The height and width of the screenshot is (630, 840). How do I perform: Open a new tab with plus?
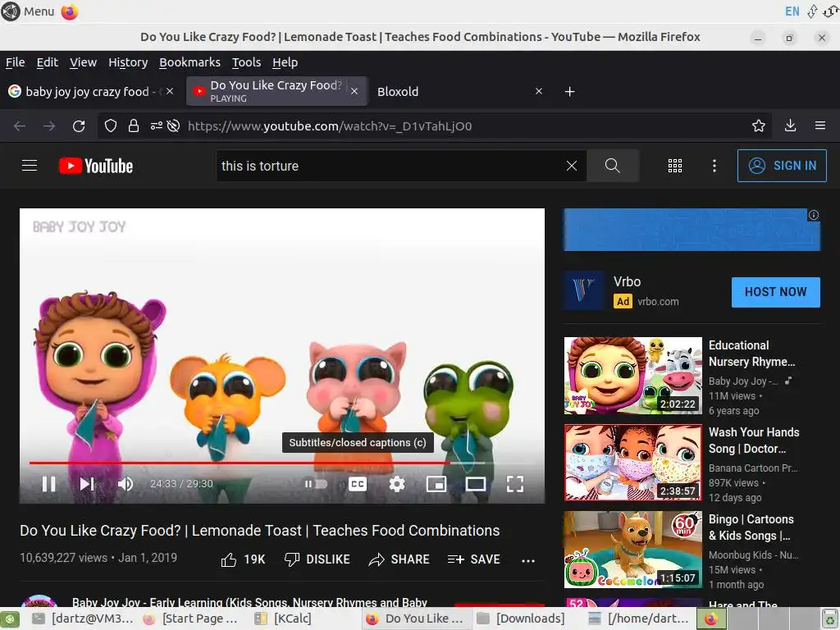(570, 92)
